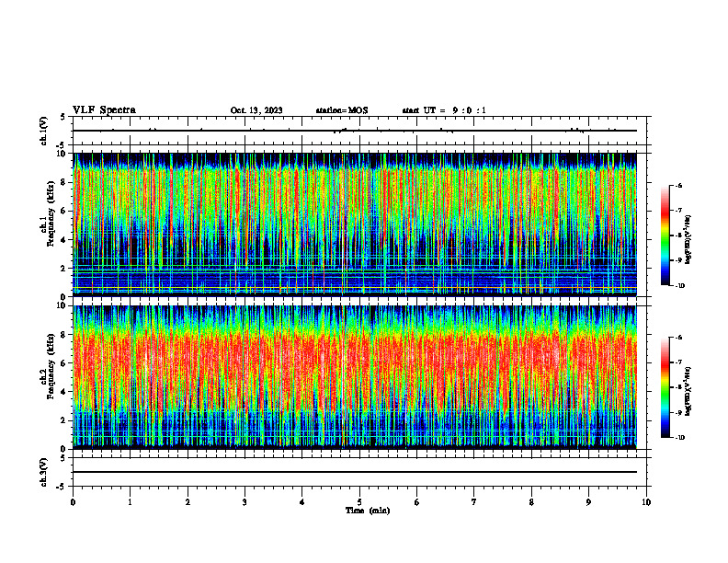Click the ch.2 "Frequency (kHz)" axis label
The image size is (728, 563).
click(x=51, y=366)
